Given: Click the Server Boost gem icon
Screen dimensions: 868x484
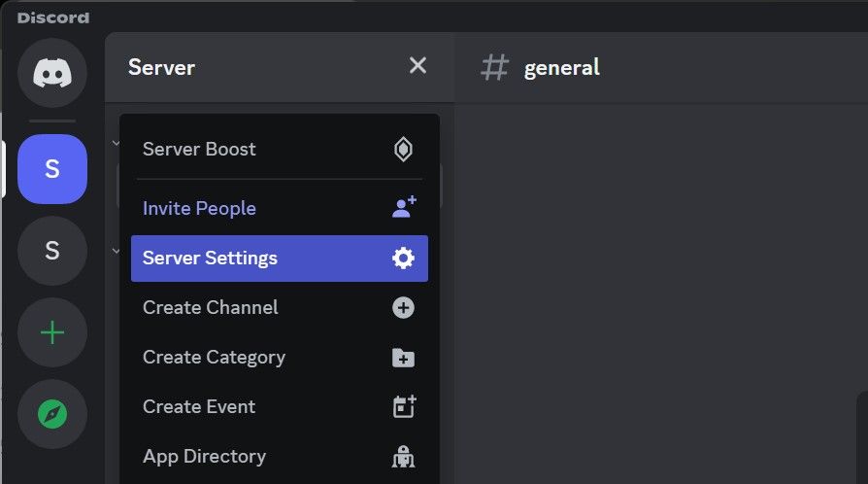Looking at the screenshot, I should click(x=403, y=149).
